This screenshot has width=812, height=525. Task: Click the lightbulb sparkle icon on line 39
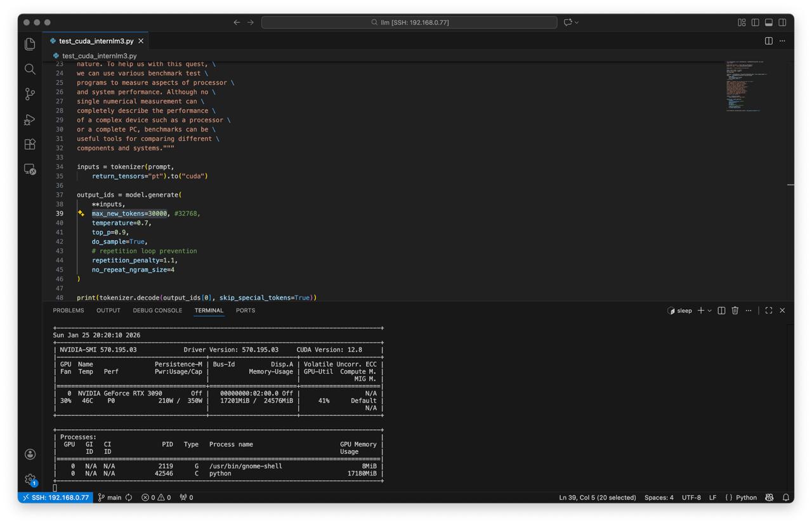click(81, 214)
